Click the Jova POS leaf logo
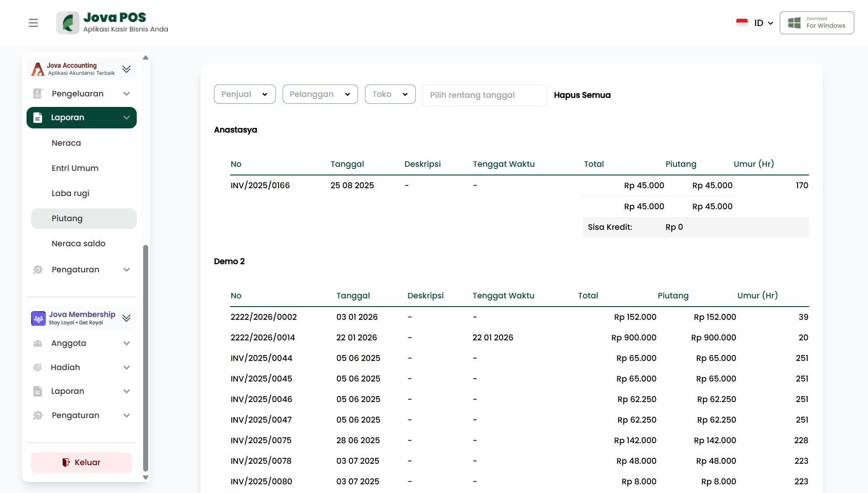 (x=68, y=23)
